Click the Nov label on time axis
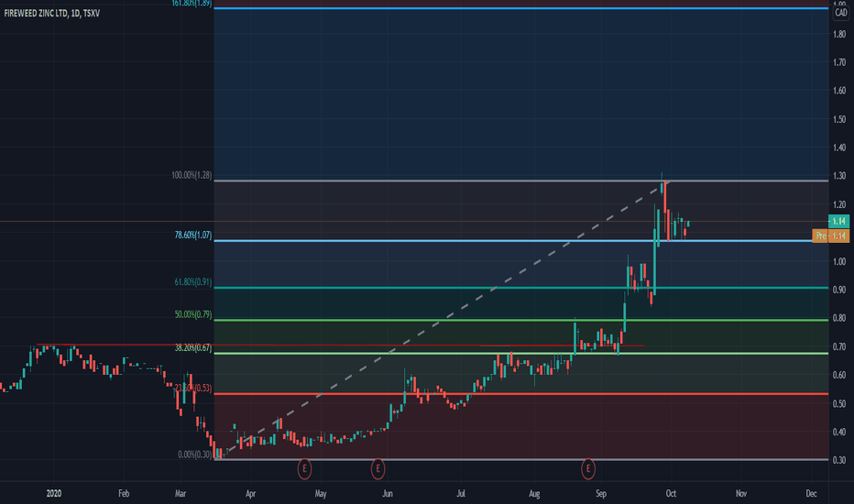Screen dimensions: 854x504 click(741, 494)
